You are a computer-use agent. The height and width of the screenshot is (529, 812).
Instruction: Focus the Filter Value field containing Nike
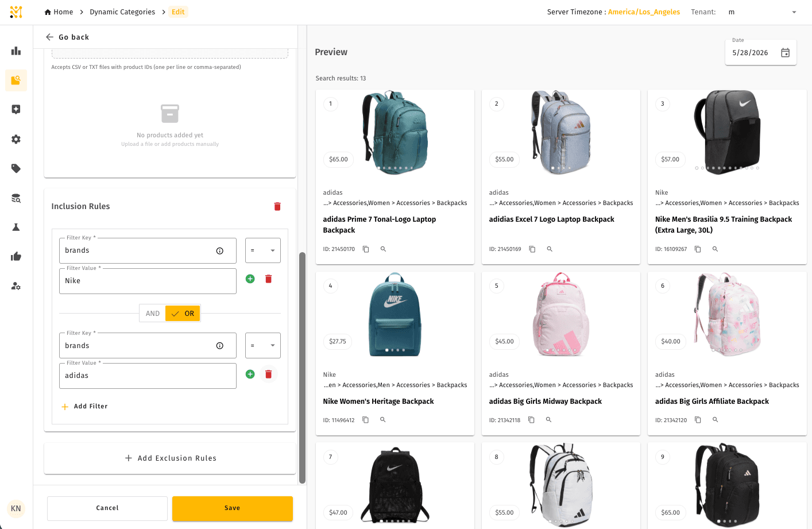pos(148,281)
